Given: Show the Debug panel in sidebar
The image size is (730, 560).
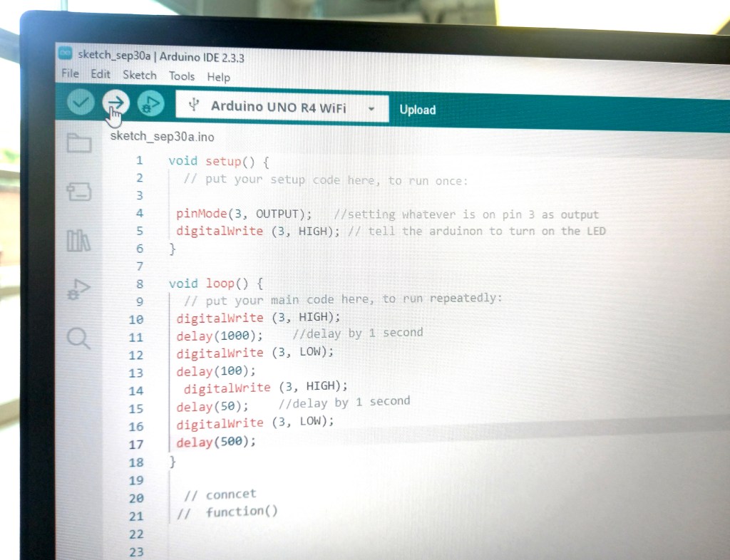Looking at the screenshot, I should (79, 289).
